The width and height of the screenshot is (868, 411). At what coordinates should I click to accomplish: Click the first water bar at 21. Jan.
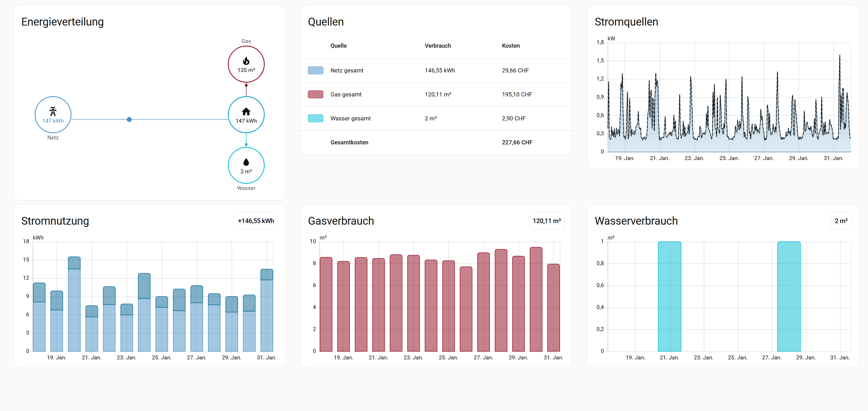point(669,297)
